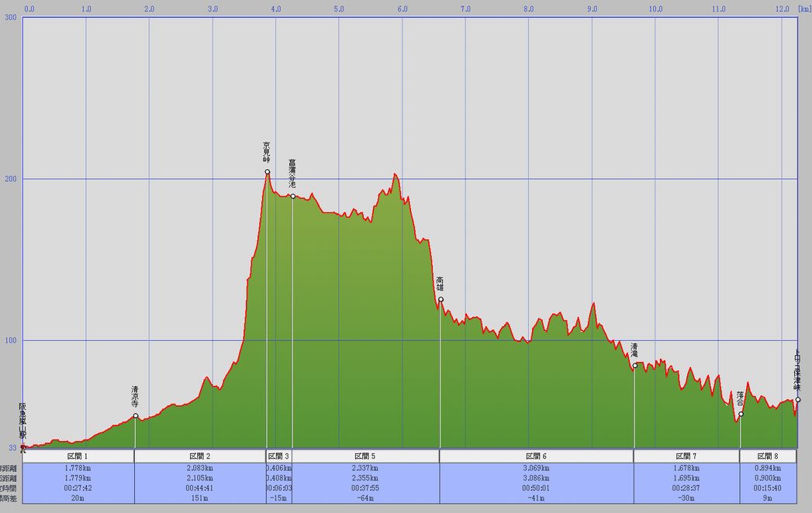Viewport: 812px width, 513px height.
Task: Click the 区間 3 section header
Action: [279, 456]
